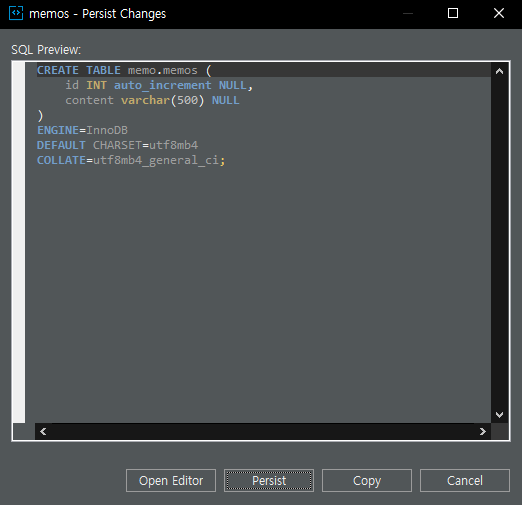
Task: Click the DBeaver window icon in title bar
Action: point(16,13)
